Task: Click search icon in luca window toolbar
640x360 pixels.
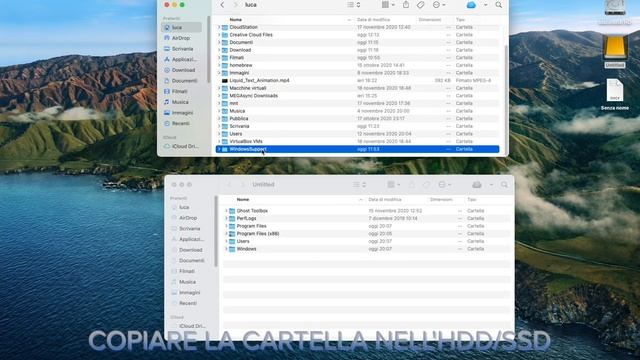Action: click(x=499, y=5)
